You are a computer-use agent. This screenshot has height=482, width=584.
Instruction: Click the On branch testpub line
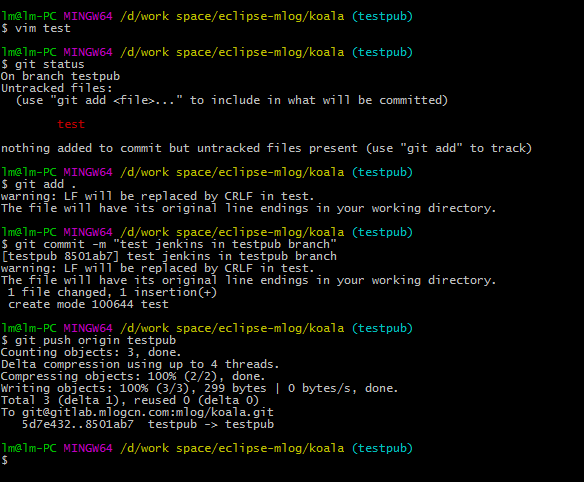tap(60, 76)
